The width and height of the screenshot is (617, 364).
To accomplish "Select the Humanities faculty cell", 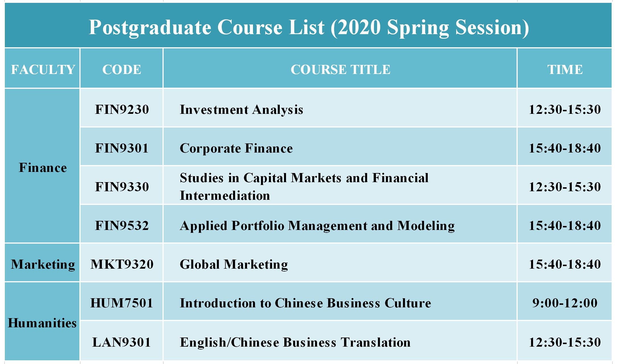I will click(42, 321).
